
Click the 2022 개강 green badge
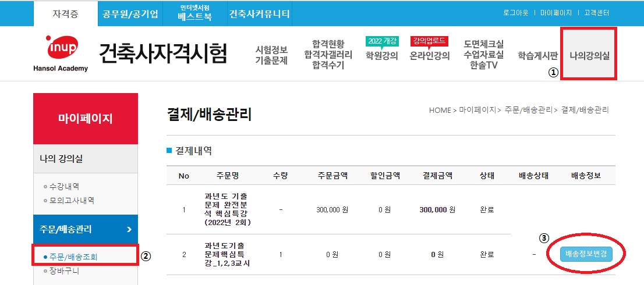382,41
